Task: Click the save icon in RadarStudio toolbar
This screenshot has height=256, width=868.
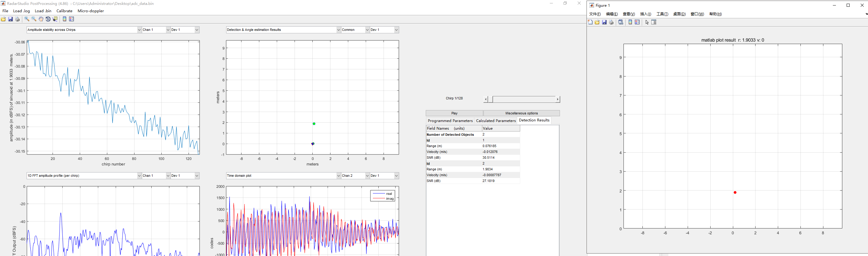Action: [10, 19]
